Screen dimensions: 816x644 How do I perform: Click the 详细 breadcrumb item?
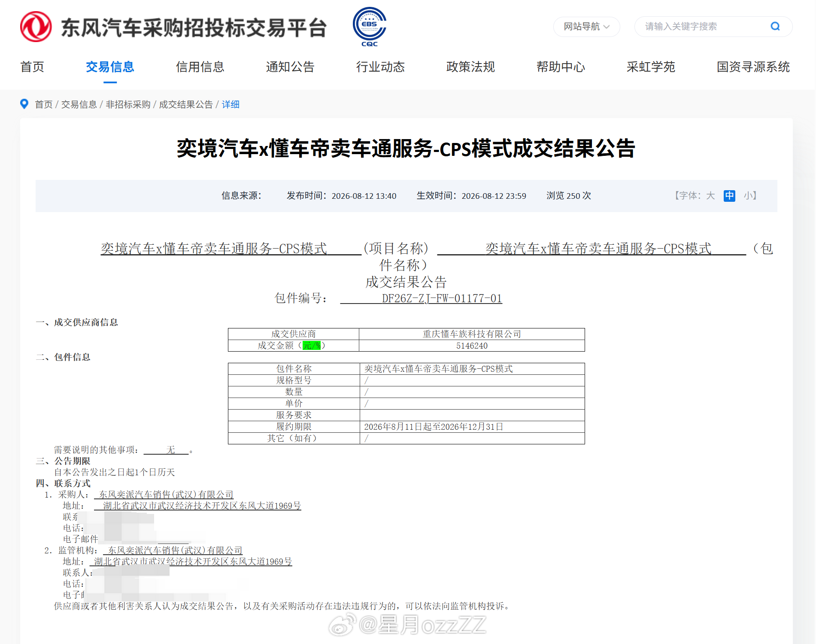[231, 104]
